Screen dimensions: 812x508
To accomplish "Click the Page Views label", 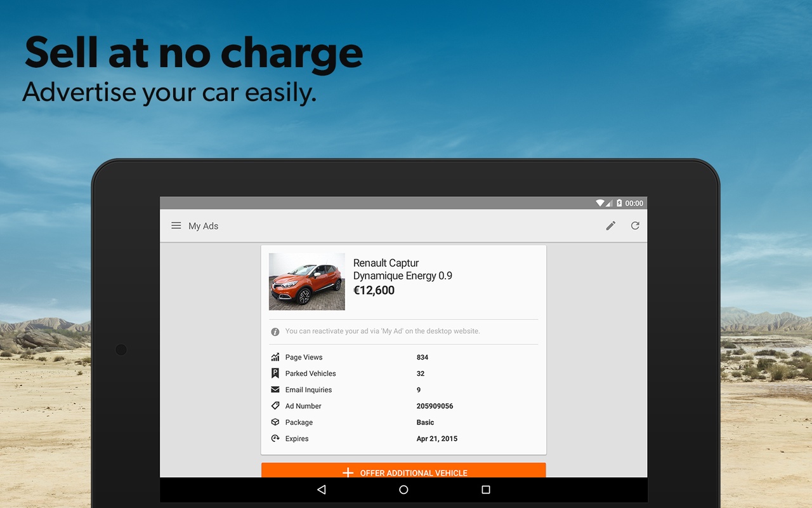I will (304, 358).
